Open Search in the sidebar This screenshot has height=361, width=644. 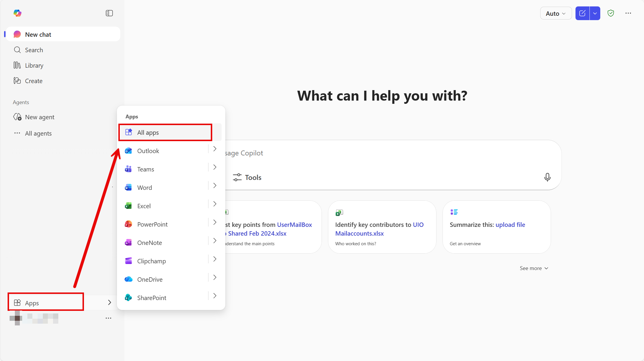(34, 50)
